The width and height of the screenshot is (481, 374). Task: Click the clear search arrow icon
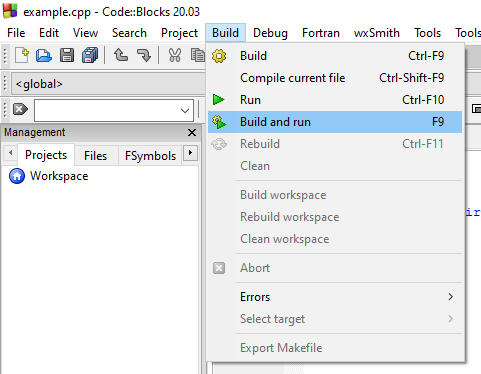(20, 109)
